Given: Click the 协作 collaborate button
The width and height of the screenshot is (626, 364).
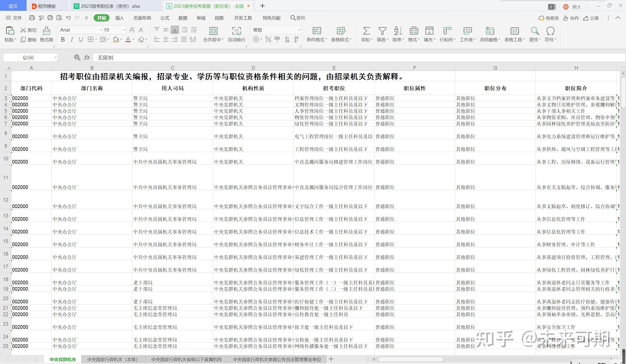Looking at the screenshot, I should 571,18.
